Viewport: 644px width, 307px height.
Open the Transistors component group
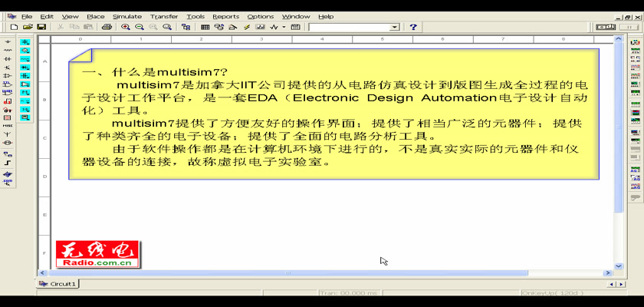click(8, 68)
